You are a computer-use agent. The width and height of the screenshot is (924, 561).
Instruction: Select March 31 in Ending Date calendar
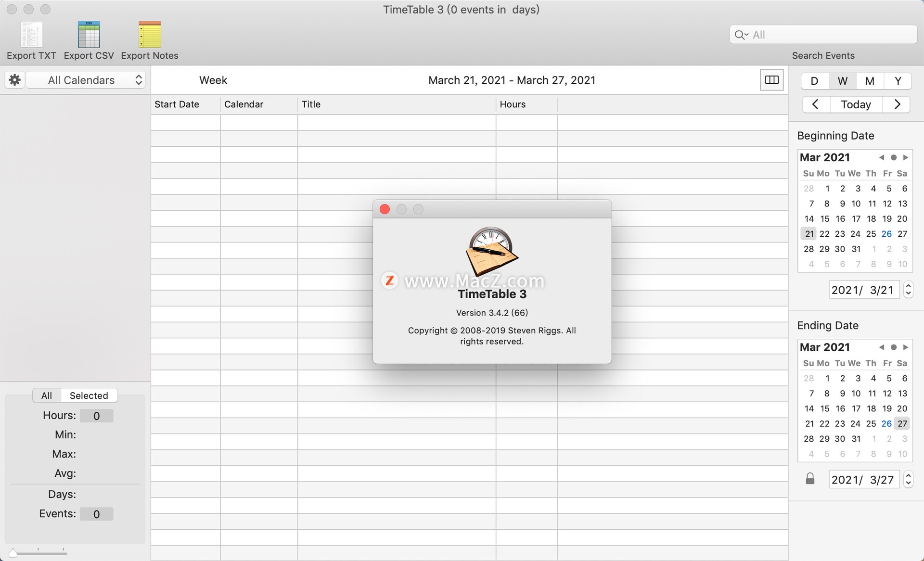point(856,439)
